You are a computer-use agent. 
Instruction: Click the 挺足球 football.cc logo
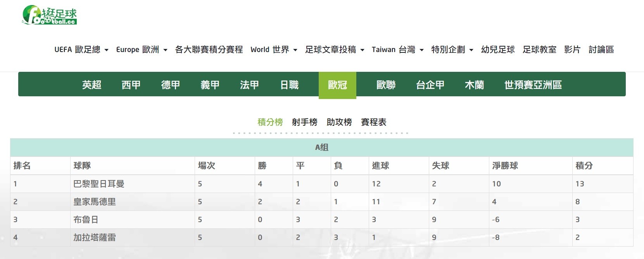(x=50, y=15)
